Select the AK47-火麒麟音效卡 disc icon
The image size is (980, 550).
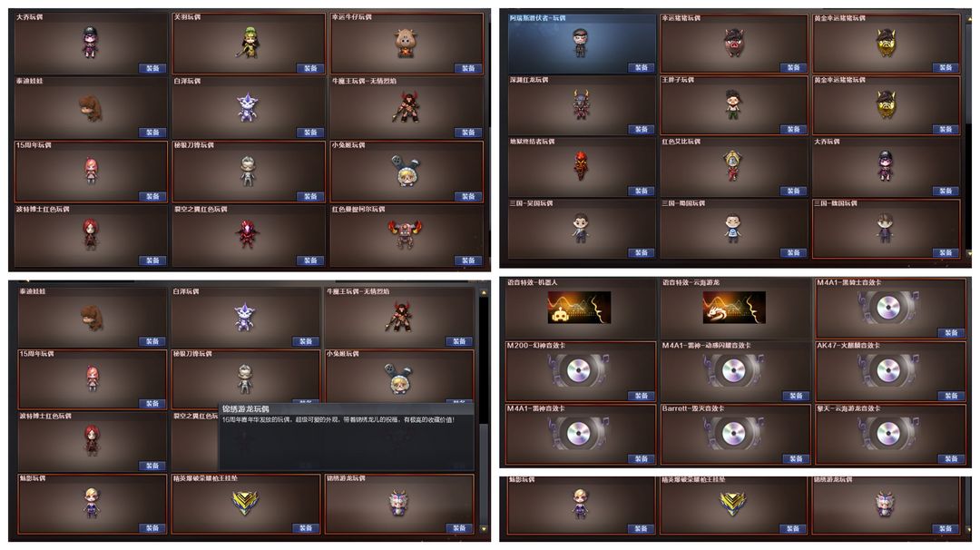click(888, 370)
